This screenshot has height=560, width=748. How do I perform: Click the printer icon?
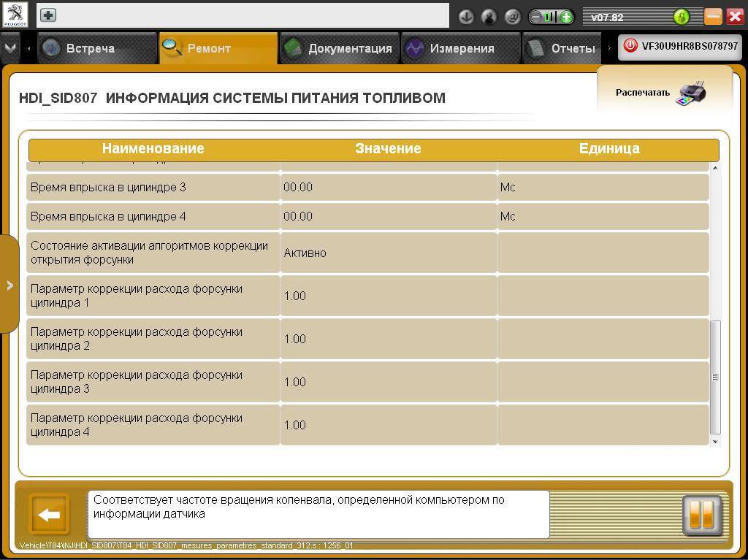tap(690, 93)
